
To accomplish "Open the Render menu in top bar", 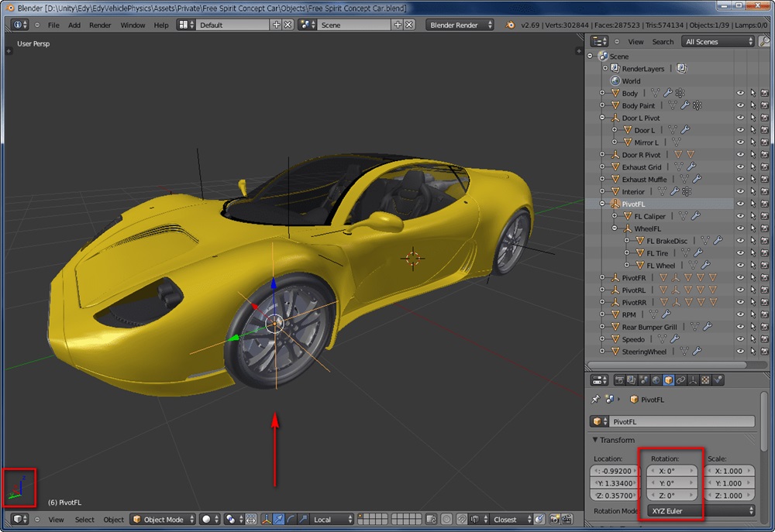I will 100,25.
